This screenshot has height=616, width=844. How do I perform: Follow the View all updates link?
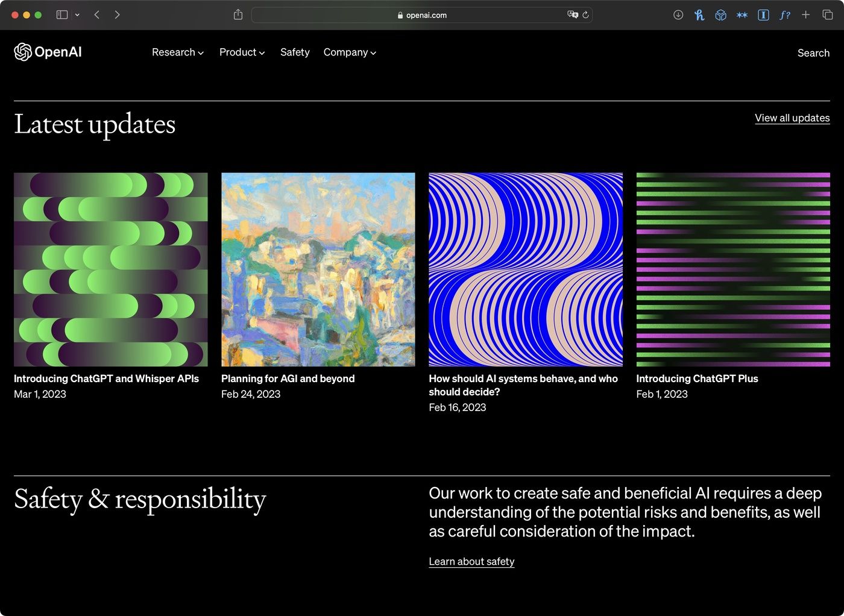[x=792, y=118]
